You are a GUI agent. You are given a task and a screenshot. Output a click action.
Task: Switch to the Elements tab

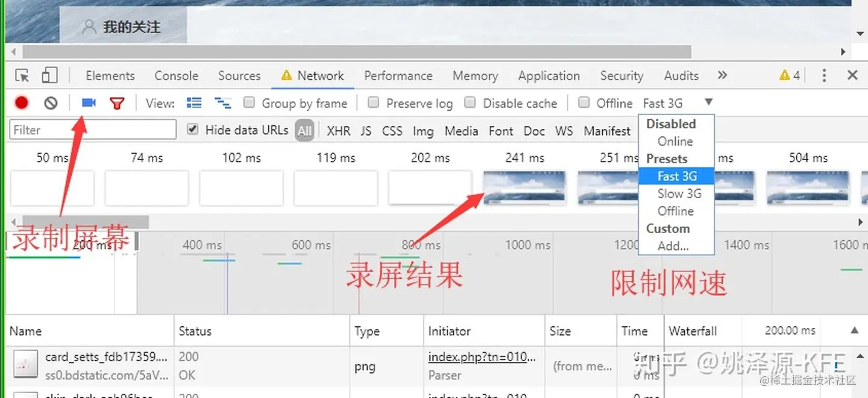coord(110,76)
